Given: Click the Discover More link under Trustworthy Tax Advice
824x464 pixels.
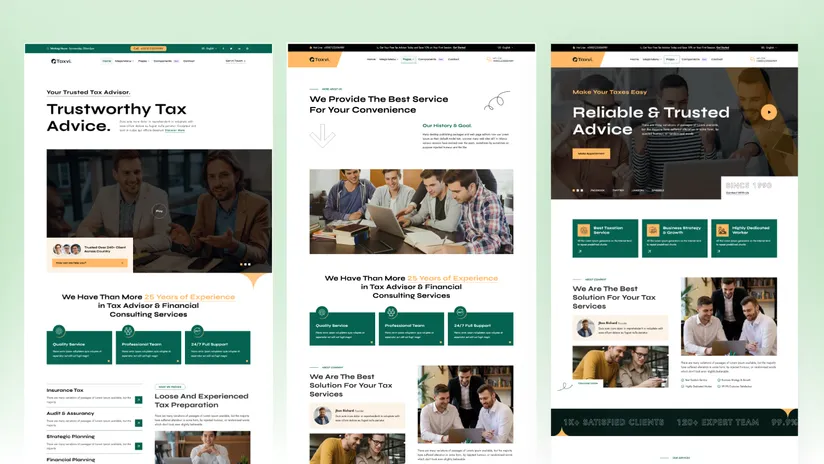Looking at the screenshot, I should click(175, 130).
